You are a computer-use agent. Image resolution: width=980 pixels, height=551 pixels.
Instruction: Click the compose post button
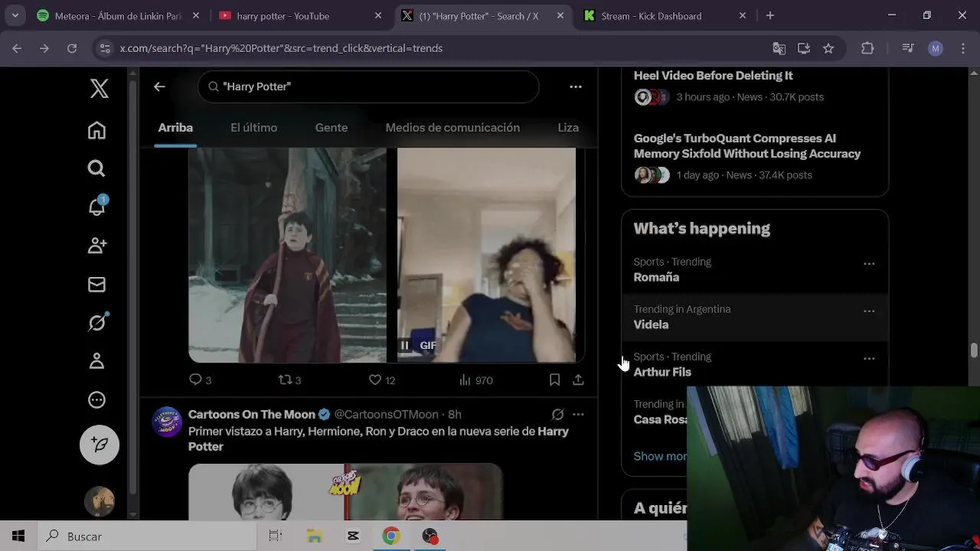[x=100, y=445]
